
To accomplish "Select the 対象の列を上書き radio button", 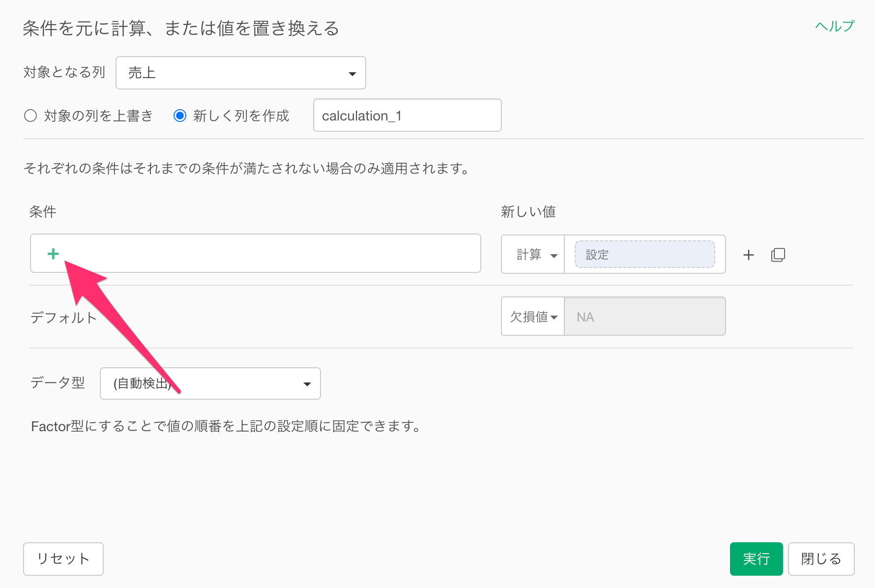I will click(x=30, y=116).
